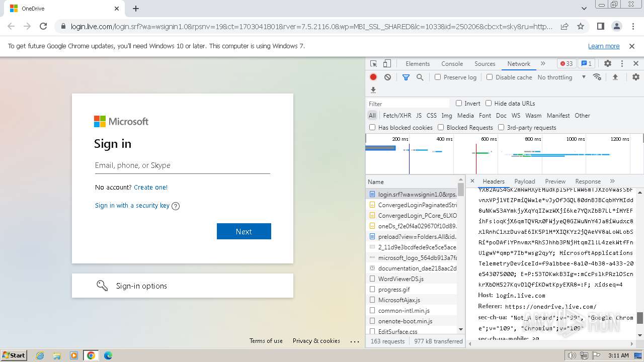
Task: Check Hide data URLs checkbox
Action: pos(489,103)
